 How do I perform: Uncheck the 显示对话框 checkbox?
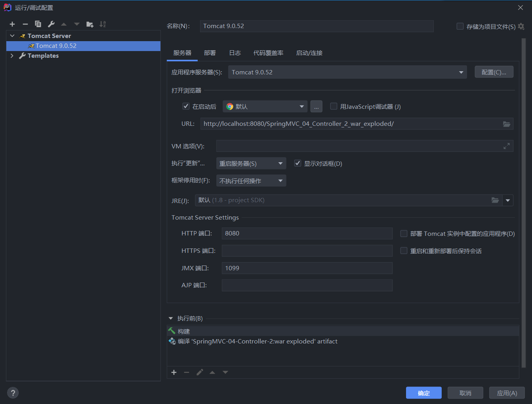click(297, 163)
